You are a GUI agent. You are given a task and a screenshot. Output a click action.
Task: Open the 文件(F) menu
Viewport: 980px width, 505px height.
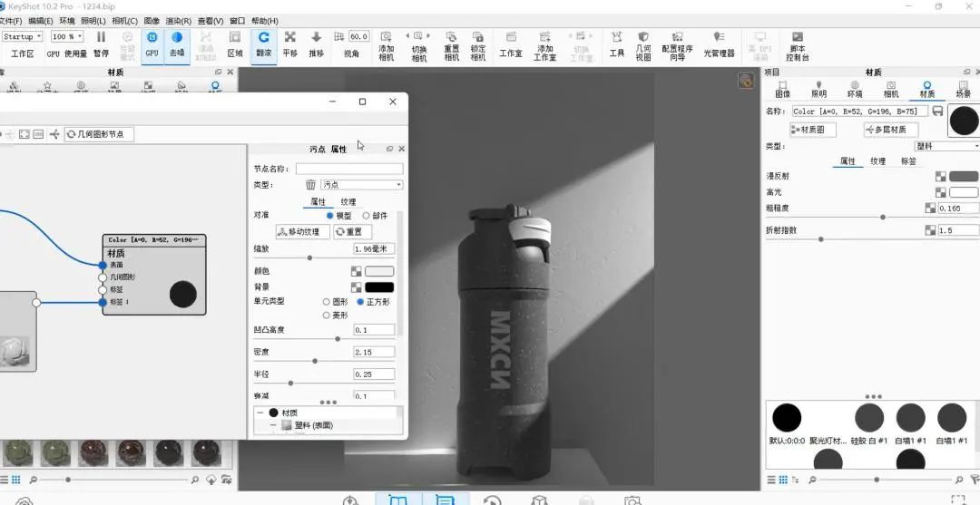click(10, 21)
